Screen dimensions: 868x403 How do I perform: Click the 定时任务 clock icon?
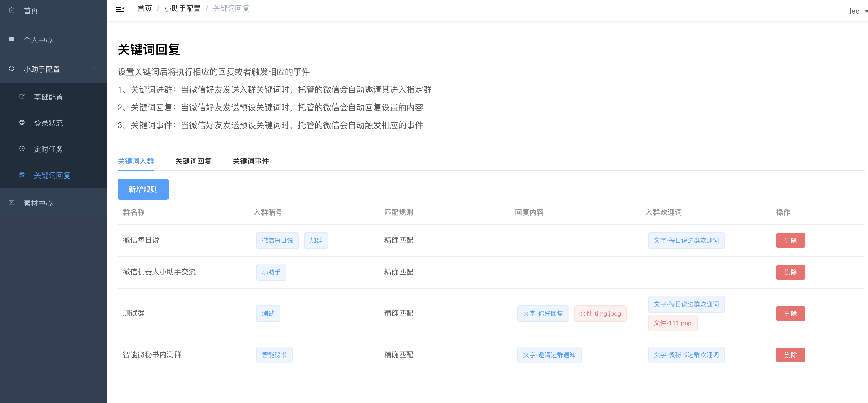tap(22, 149)
